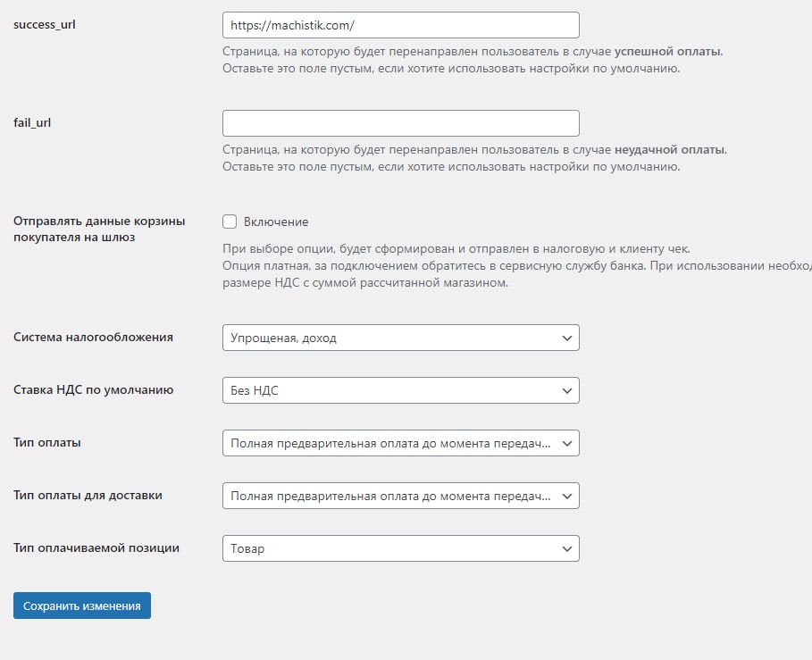
Task: Click chevron arrow on Товар select
Action: pyautogui.click(x=566, y=548)
